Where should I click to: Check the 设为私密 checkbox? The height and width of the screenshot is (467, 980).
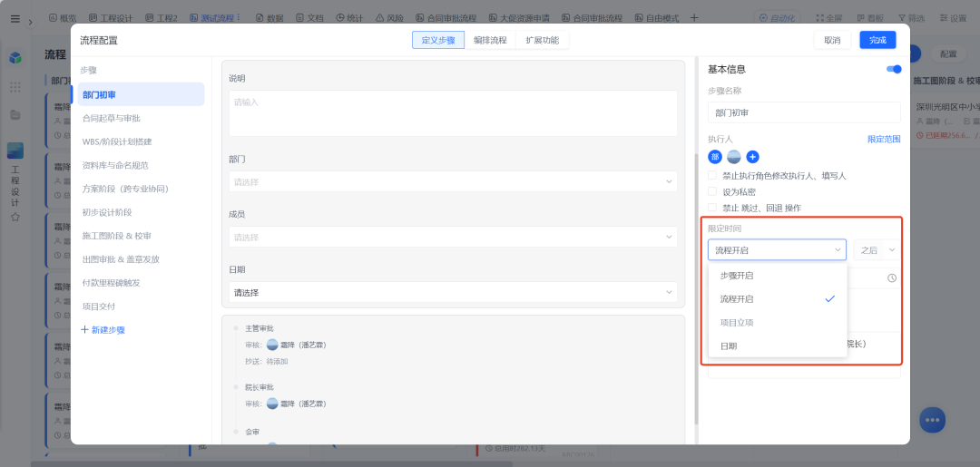(712, 191)
